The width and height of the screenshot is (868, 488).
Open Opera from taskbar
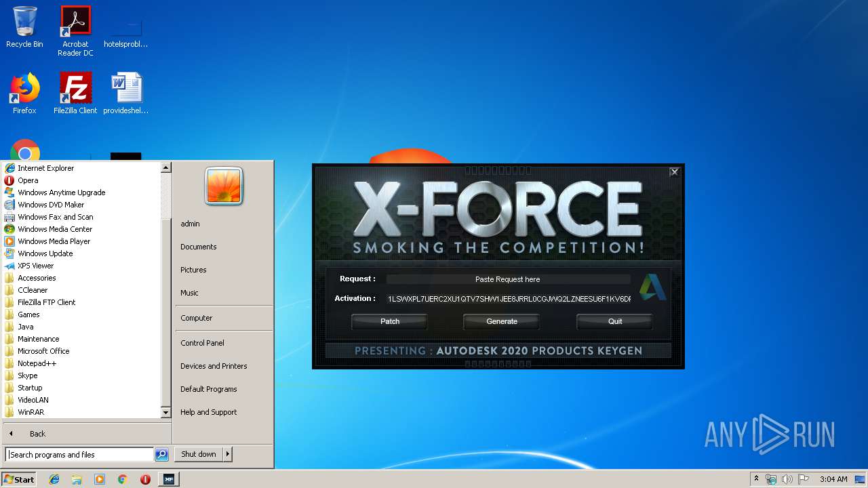pos(145,479)
